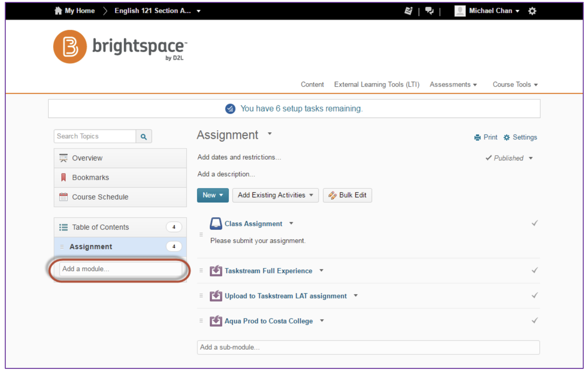Click the Brightspace orange logo
This screenshot has width=588, height=373.
pyautogui.click(x=70, y=47)
